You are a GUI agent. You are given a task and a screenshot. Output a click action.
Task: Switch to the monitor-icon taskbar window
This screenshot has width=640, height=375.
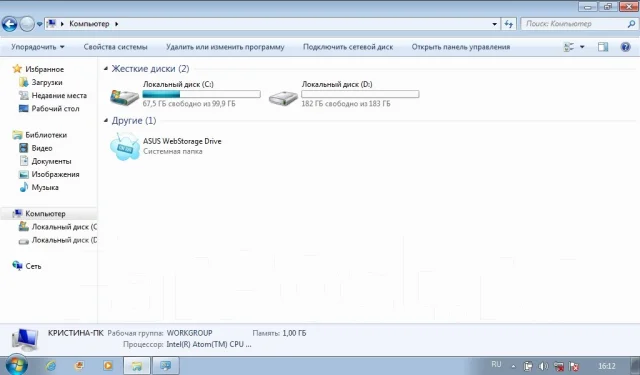[x=165, y=366]
